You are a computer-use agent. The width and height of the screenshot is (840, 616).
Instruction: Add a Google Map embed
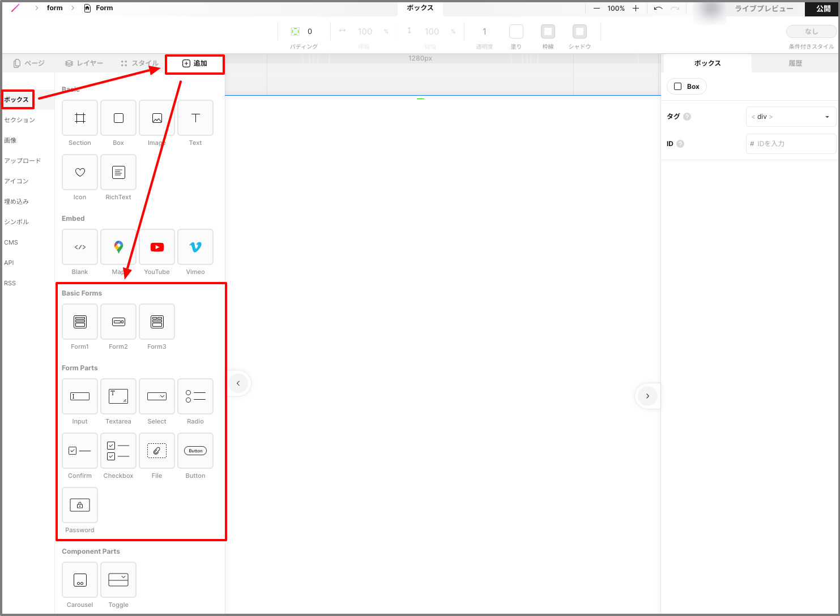tap(118, 247)
